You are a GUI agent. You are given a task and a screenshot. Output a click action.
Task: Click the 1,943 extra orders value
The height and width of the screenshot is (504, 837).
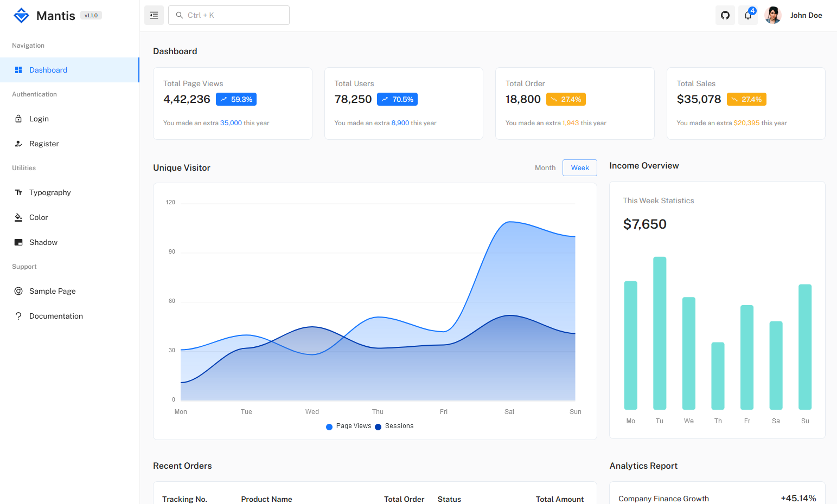click(571, 123)
